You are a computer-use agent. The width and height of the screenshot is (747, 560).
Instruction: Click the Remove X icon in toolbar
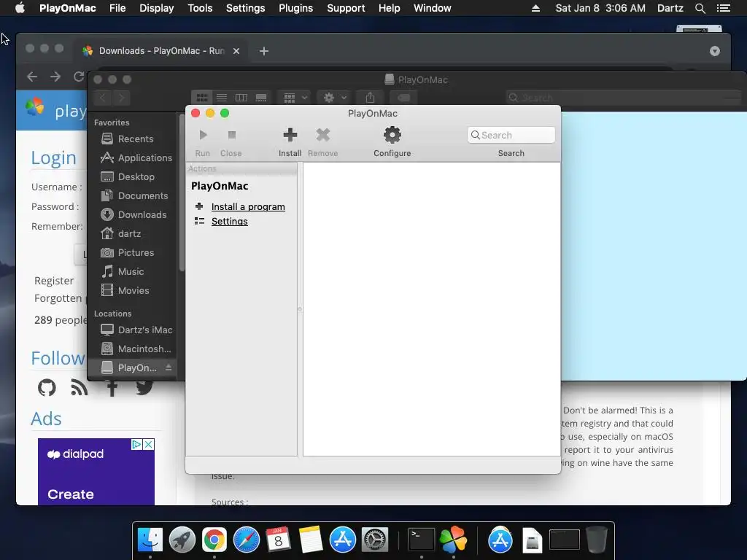pos(323,135)
